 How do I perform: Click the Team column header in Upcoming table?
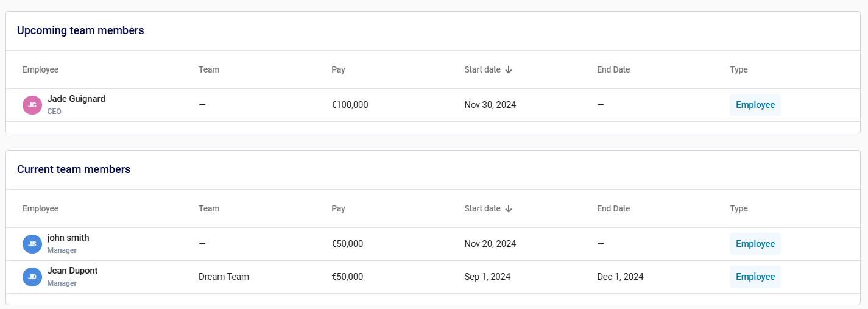pyautogui.click(x=209, y=69)
